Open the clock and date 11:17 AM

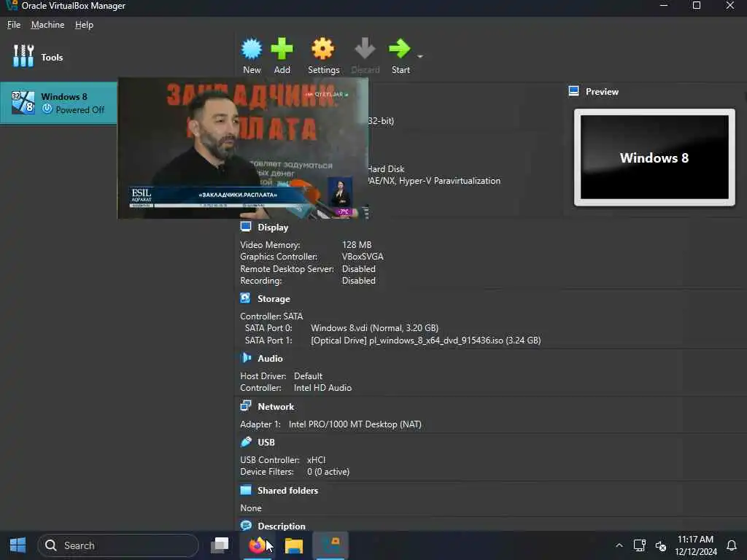click(695, 545)
